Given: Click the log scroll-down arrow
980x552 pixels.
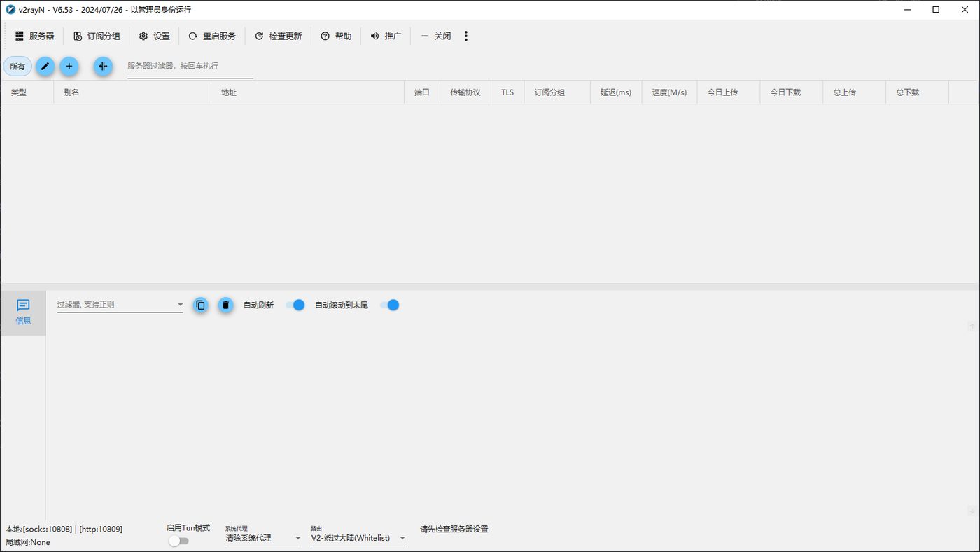Looking at the screenshot, I should [972, 511].
